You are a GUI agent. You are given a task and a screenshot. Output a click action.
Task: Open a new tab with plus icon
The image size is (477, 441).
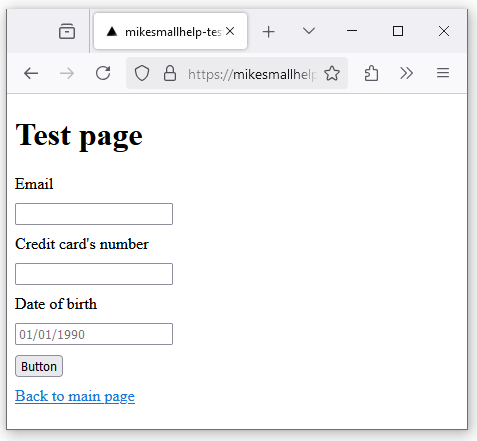pyautogui.click(x=268, y=32)
